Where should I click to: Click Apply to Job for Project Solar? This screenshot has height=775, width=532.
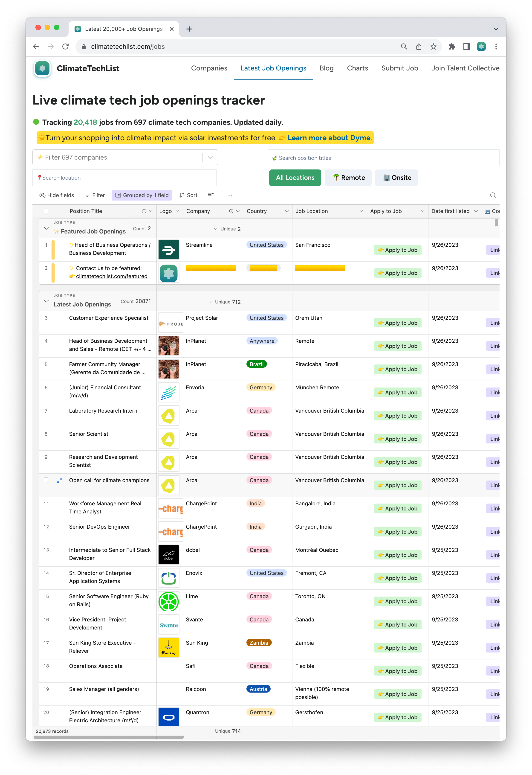pos(398,323)
